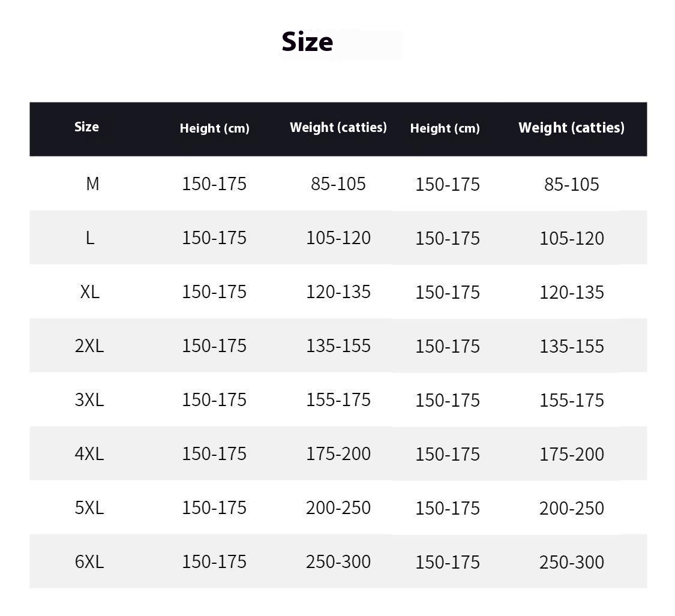Click the Size column header

point(86,127)
